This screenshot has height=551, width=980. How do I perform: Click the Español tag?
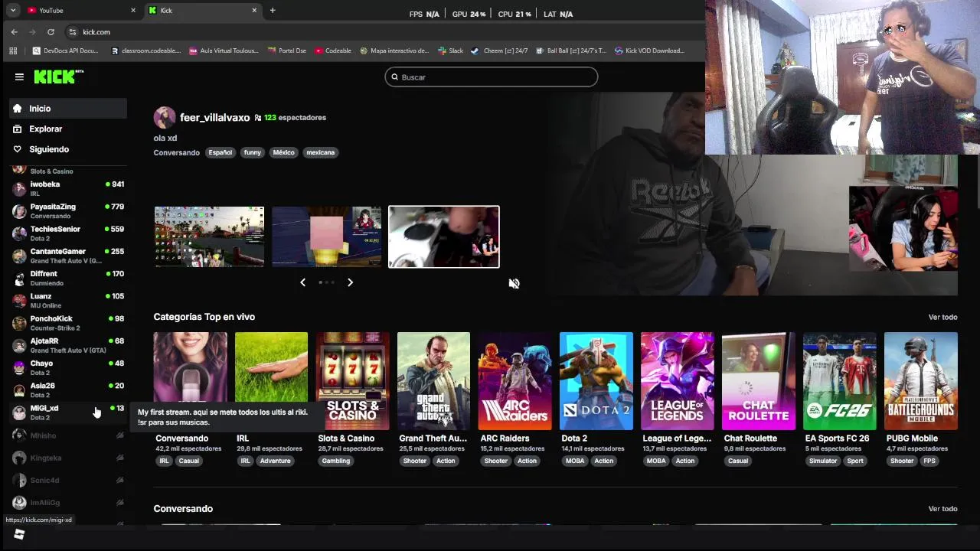pos(220,152)
